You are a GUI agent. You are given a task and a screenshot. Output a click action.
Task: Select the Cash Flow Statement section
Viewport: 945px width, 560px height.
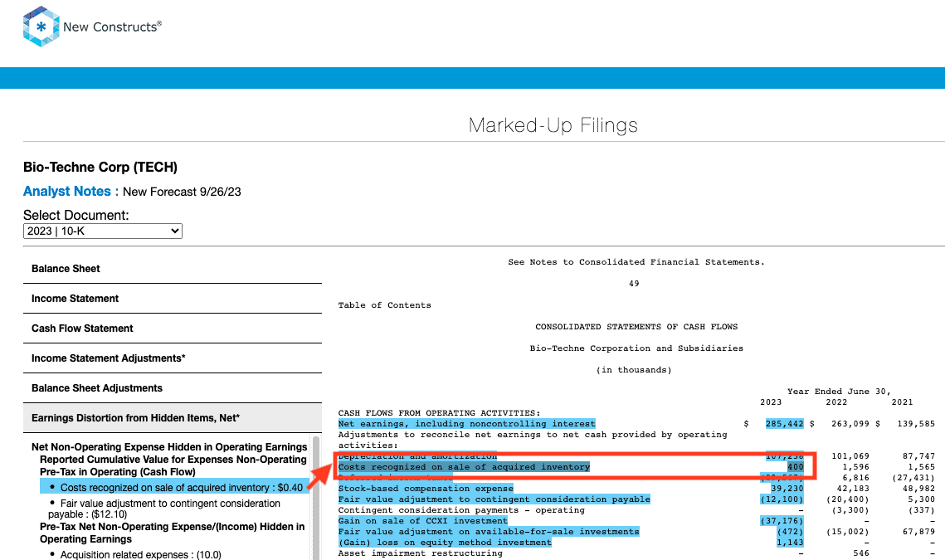173,329
